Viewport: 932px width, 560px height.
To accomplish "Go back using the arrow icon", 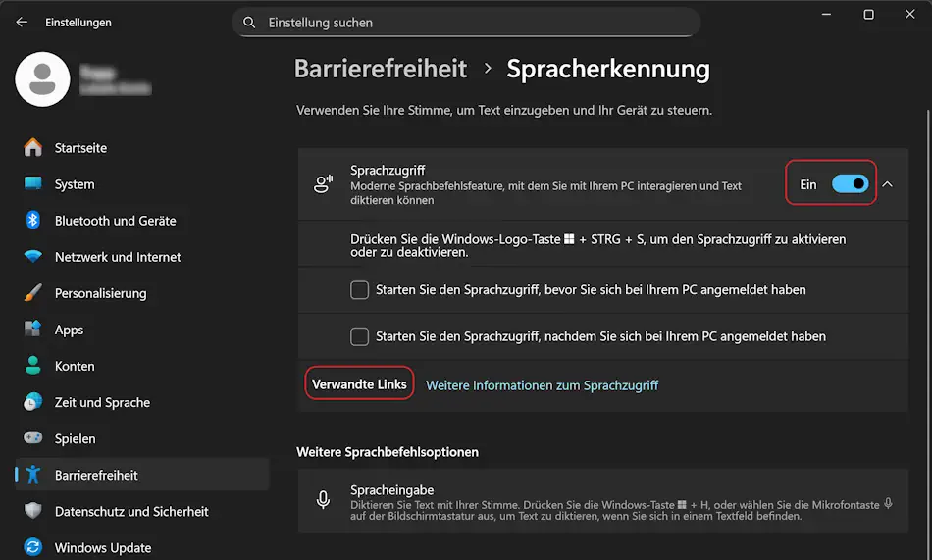I will pos(22,22).
